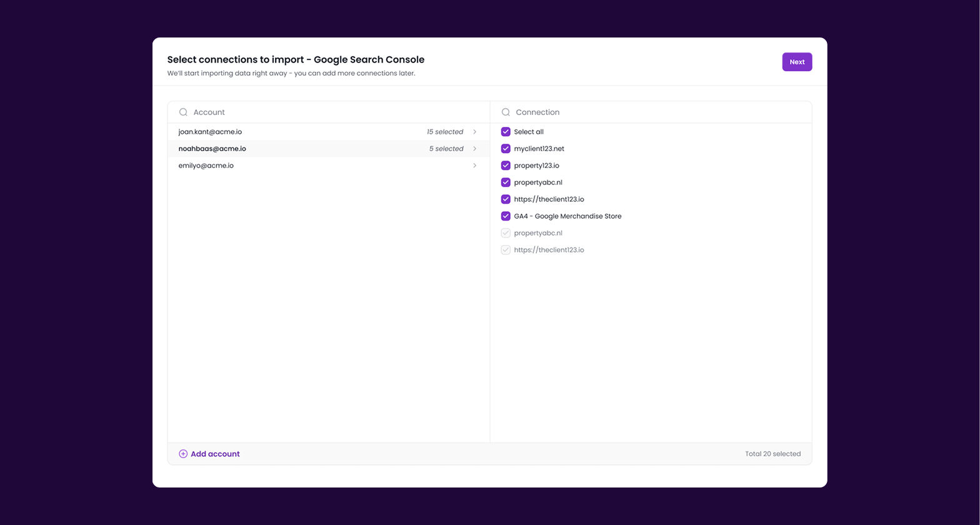Expand emilyo@acme.io with its chevron
Image resolution: width=980 pixels, height=525 pixels.
475,166
